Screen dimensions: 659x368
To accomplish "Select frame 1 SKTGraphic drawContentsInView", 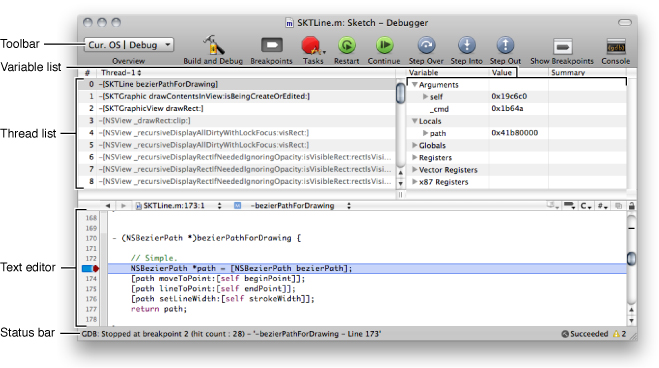I will (236, 96).
